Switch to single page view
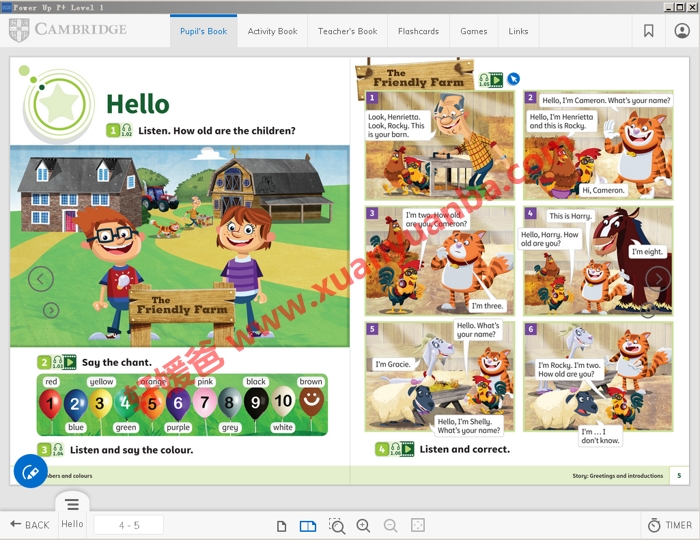 click(x=282, y=525)
